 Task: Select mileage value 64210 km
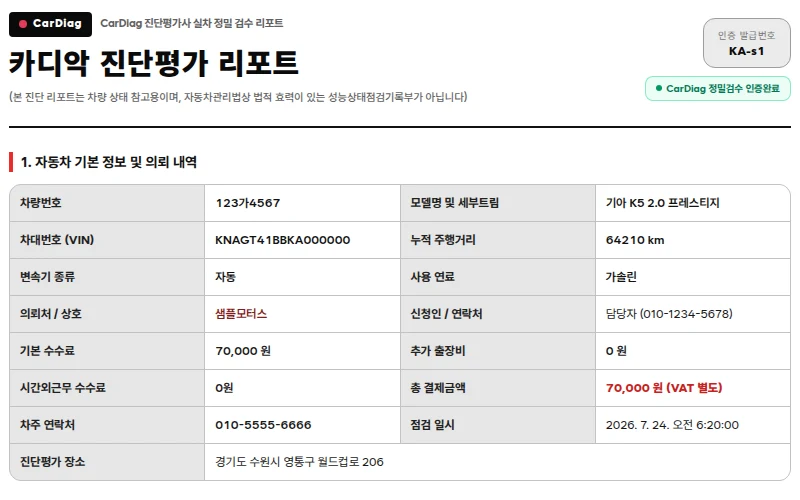point(635,240)
